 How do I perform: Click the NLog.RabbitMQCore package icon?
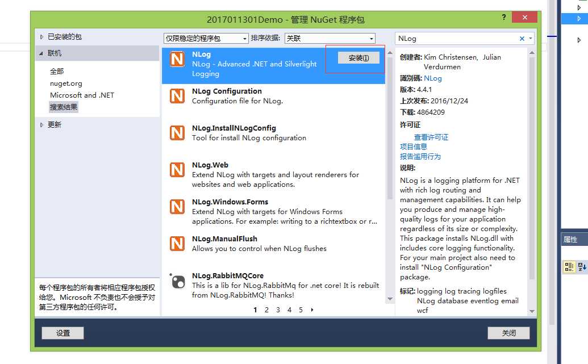[177, 281]
